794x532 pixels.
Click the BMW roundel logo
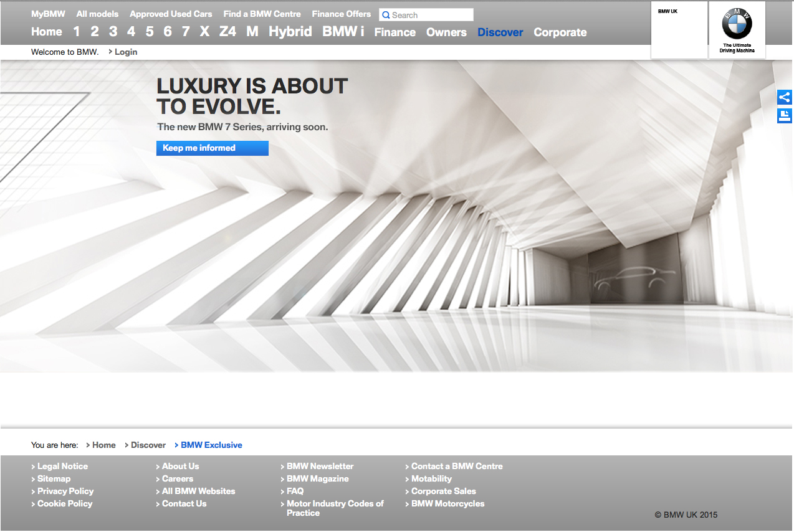[x=737, y=25]
